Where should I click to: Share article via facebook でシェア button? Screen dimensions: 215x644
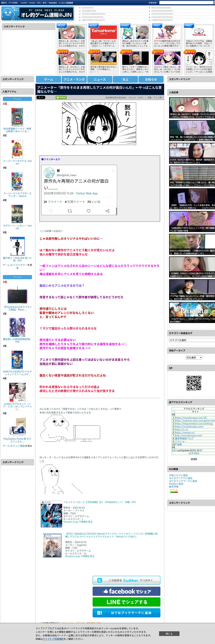point(126,591)
